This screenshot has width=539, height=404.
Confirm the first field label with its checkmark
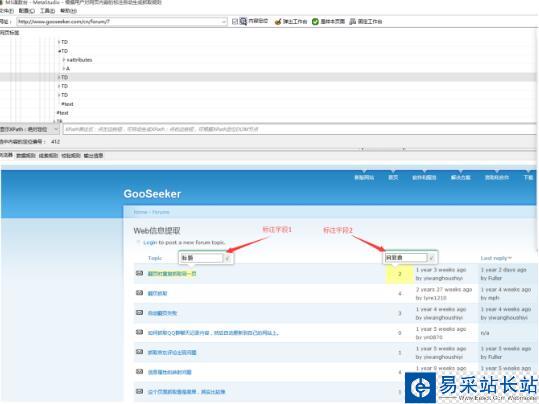(228, 258)
